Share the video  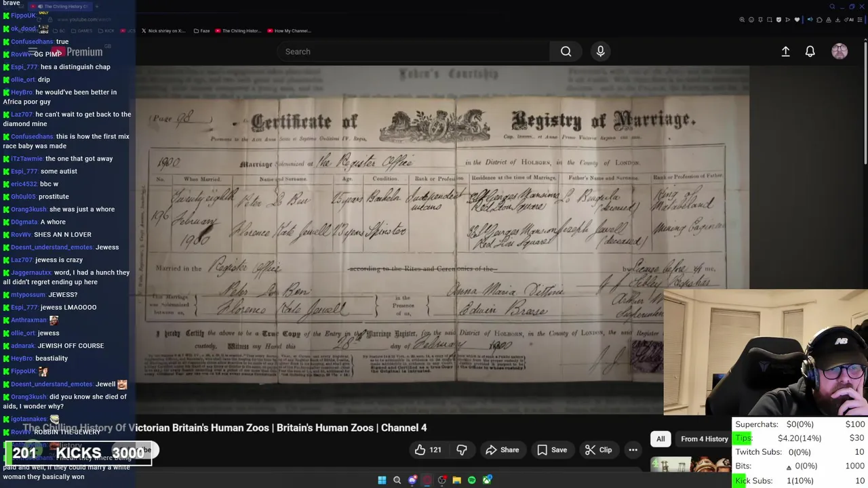click(x=502, y=449)
